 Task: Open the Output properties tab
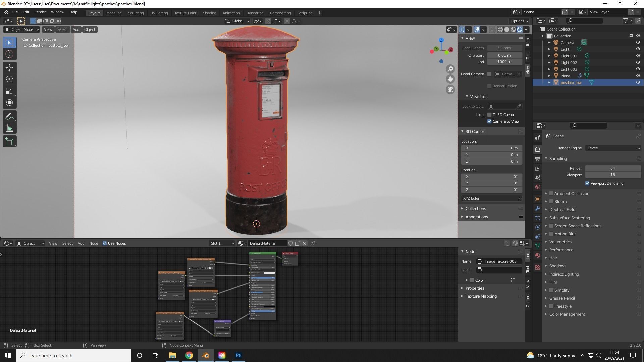538,159
